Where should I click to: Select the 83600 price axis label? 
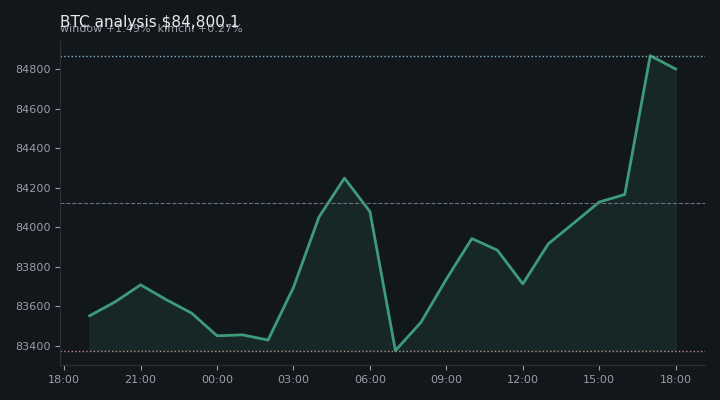33,306
